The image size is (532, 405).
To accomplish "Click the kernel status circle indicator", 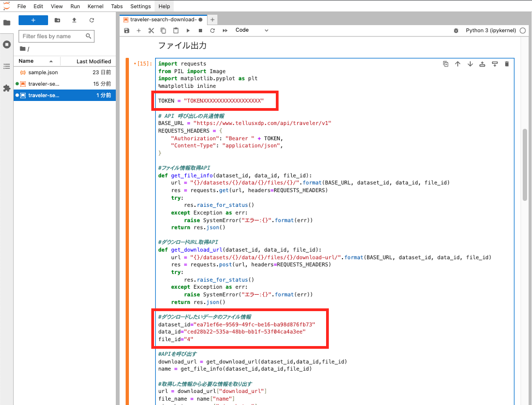I will pyautogui.click(x=523, y=31).
